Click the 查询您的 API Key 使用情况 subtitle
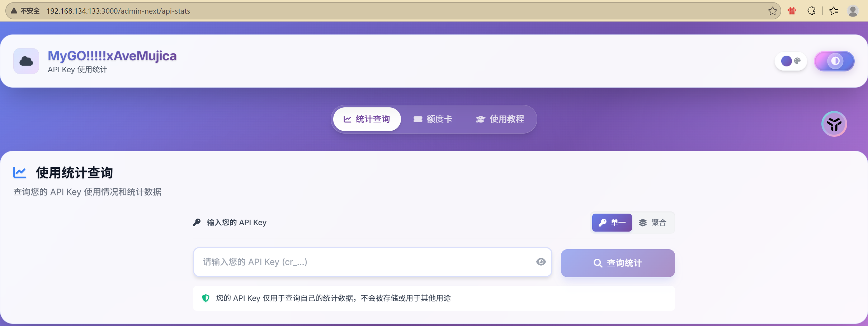 coord(88,192)
